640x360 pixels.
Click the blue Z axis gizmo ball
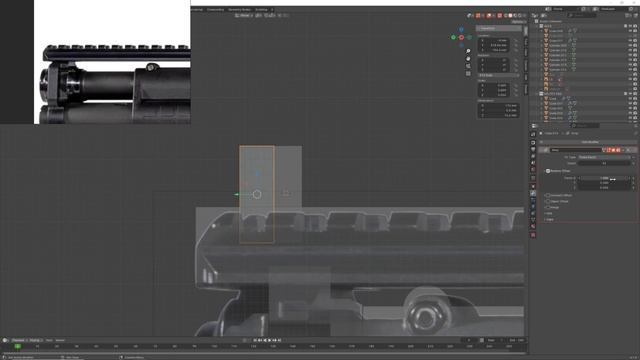pyautogui.click(x=462, y=30)
